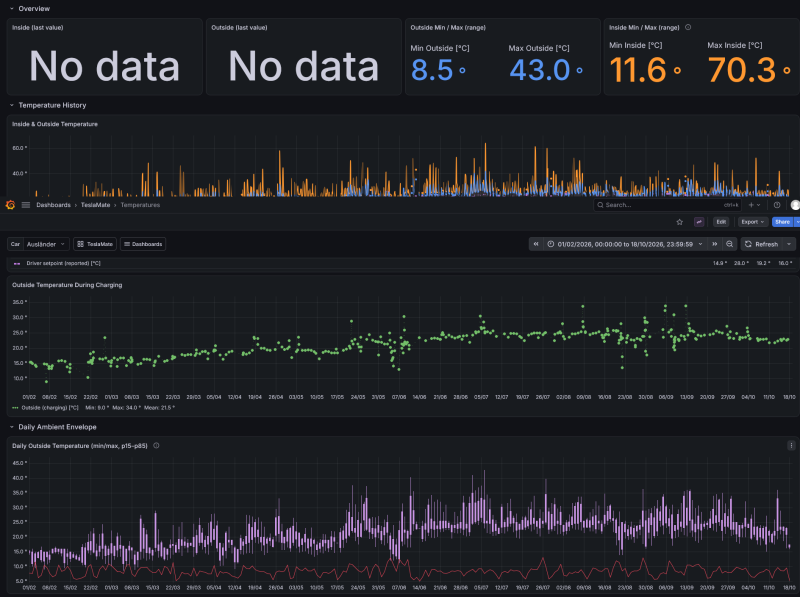Shift time range forward
This screenshot has width=800, height=597.
tap(714, 244)
